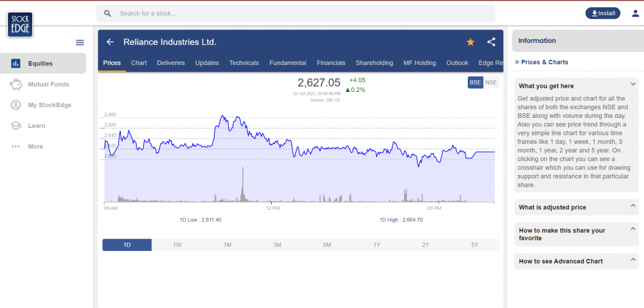Image resolution: width=644 pixels, height=308 pixels.
Task: Select the 6M time frame
Action: tap(327, 245)
